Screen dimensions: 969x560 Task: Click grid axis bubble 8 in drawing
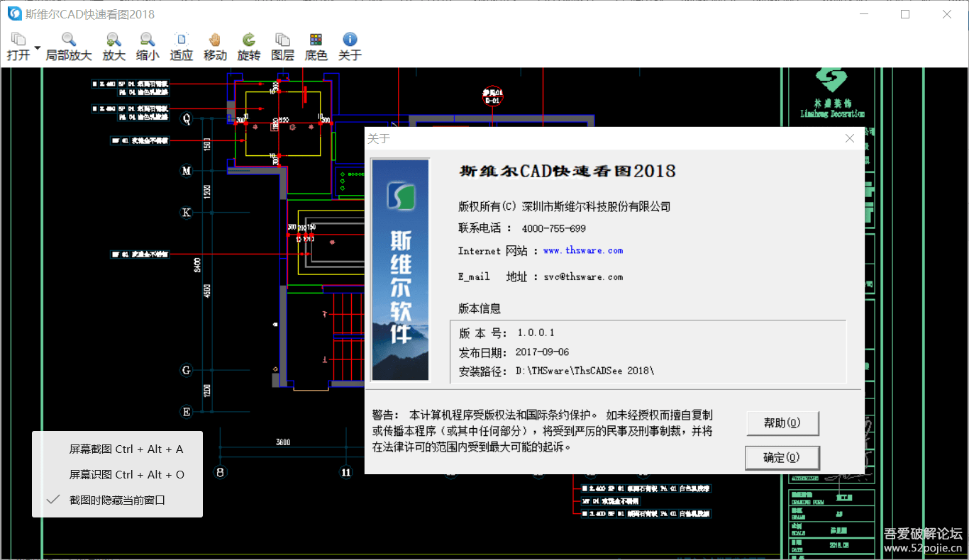[x=221, y=471]
